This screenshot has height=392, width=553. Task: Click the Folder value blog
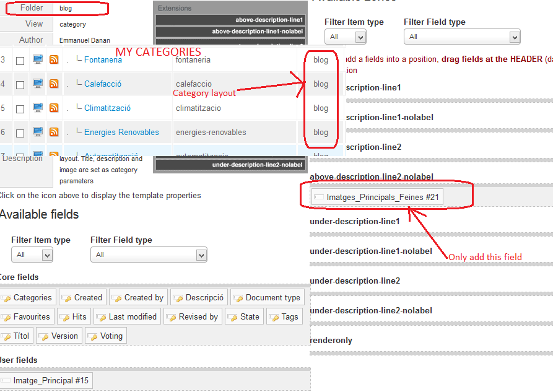pos(66,9)
